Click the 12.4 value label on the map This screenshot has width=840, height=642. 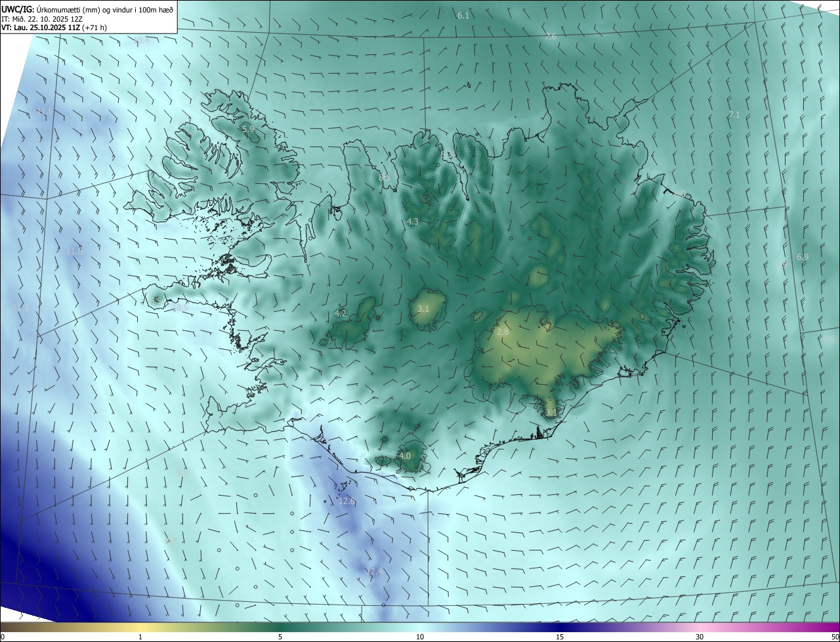pyautogui.click(x=373, y=572)
